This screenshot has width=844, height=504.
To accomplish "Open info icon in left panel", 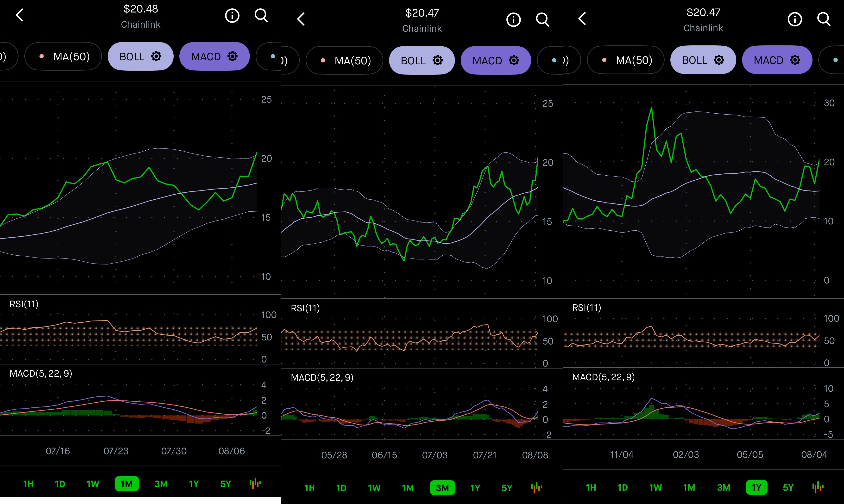I will pos(232,16).
